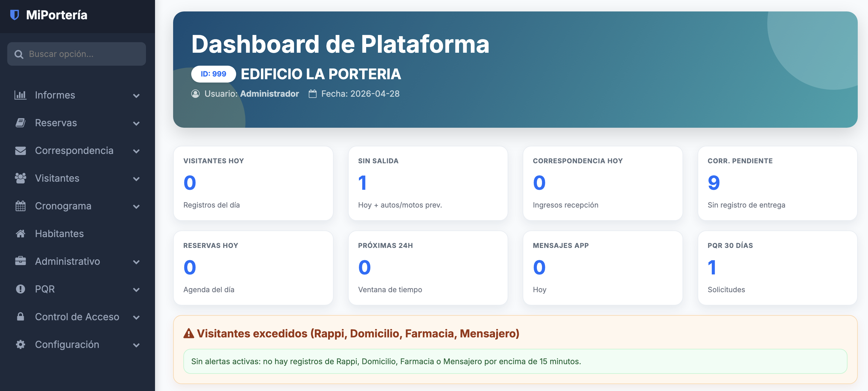Click the search magnifier icon
The image size is (868, 391).
pos(19,54)
